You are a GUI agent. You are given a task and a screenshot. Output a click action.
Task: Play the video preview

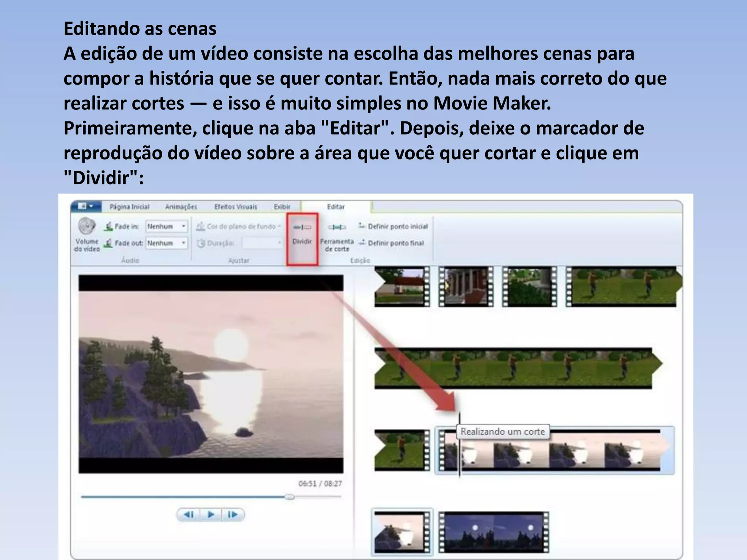pyautogui.click(x=211, y=514)
